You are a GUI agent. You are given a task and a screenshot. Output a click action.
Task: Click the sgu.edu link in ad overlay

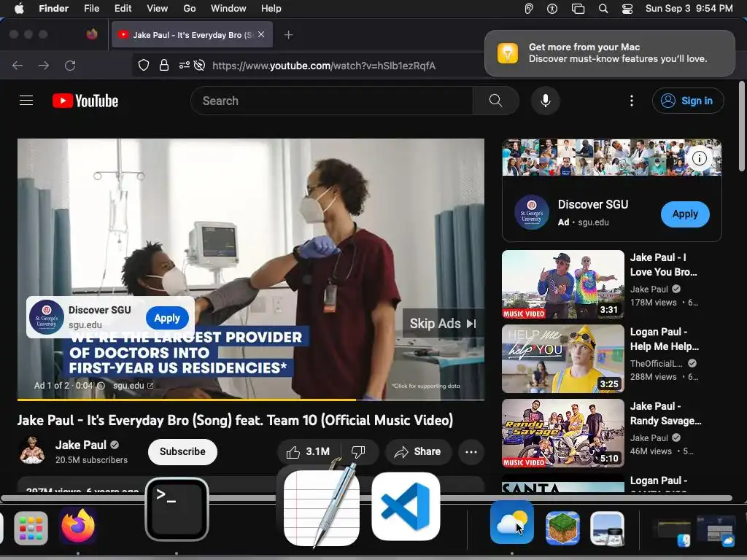tap(133, 385)
